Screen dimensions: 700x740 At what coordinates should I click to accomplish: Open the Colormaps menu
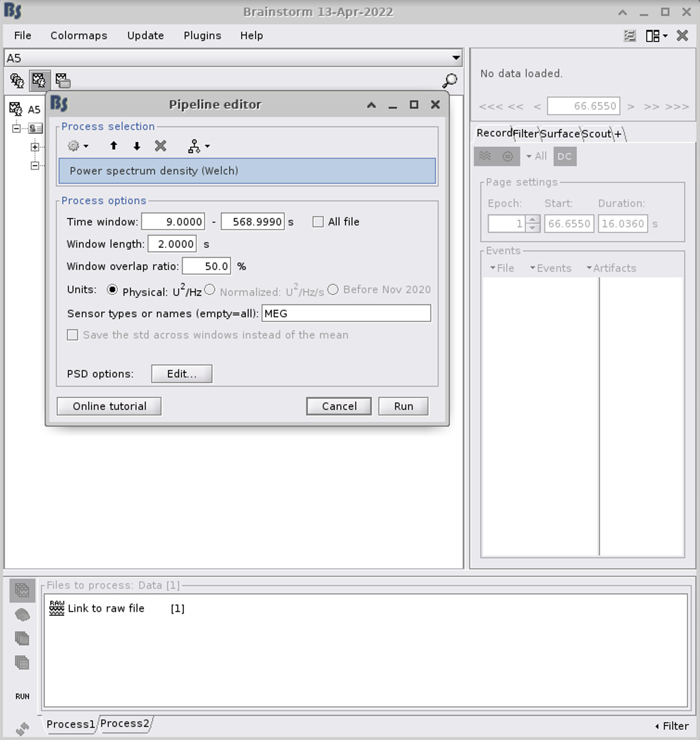click(79, 36)
